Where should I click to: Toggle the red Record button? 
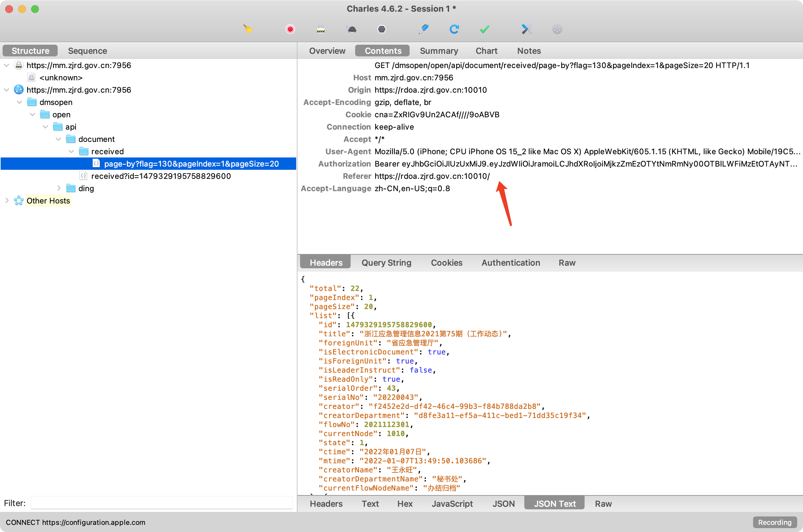coord(290,29)
